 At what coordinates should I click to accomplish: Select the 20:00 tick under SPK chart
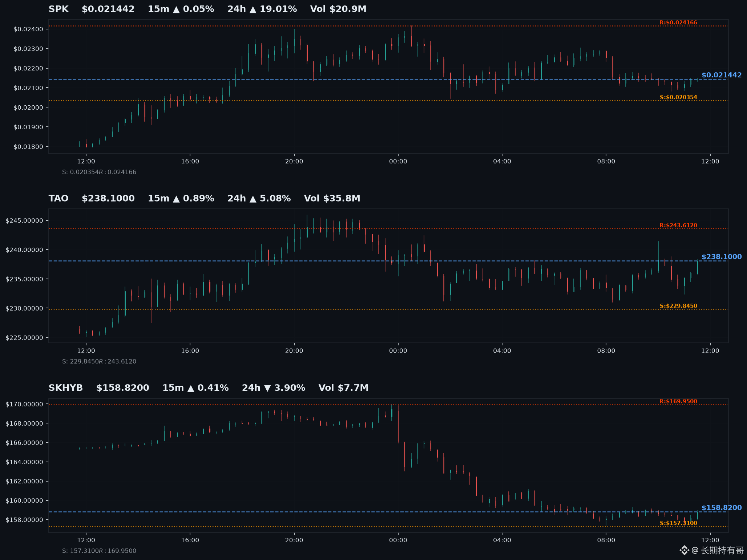(294, 161)
